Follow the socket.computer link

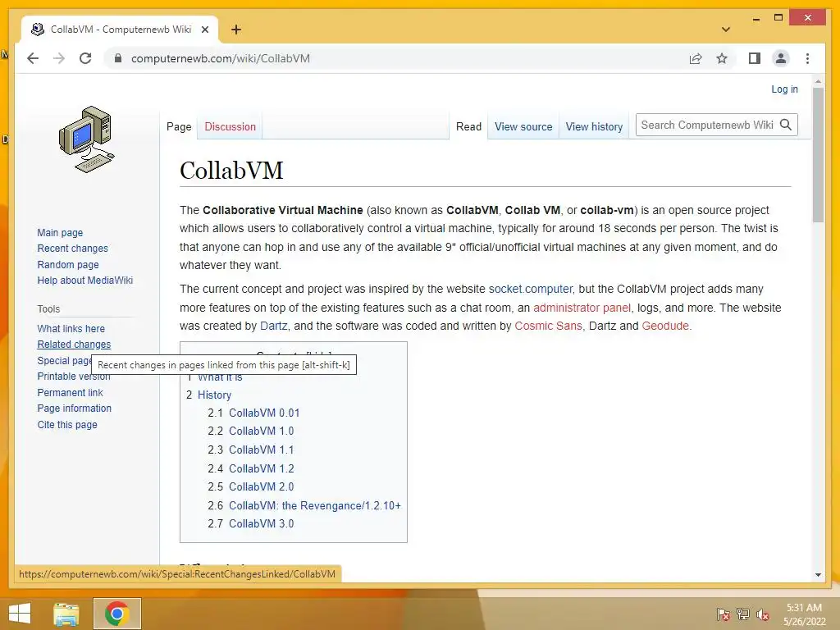click(531, 289)
